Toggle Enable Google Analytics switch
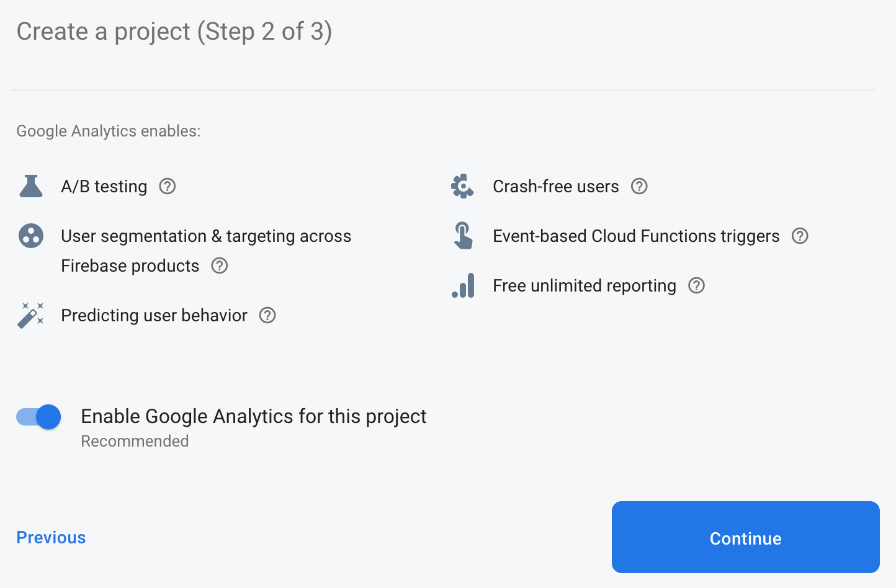Image resolution: width=896 pixels, height=588 pixels. point(38,417)
